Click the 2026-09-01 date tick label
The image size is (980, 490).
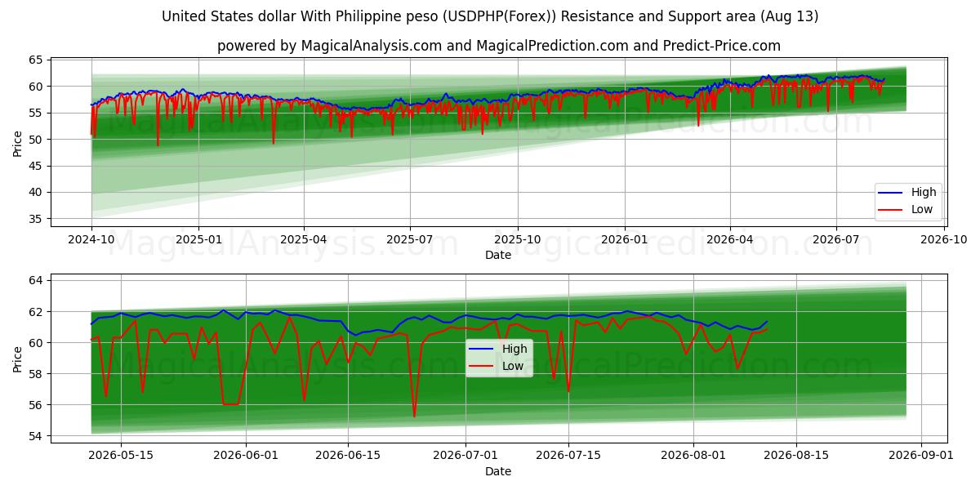tap(921, 457)
